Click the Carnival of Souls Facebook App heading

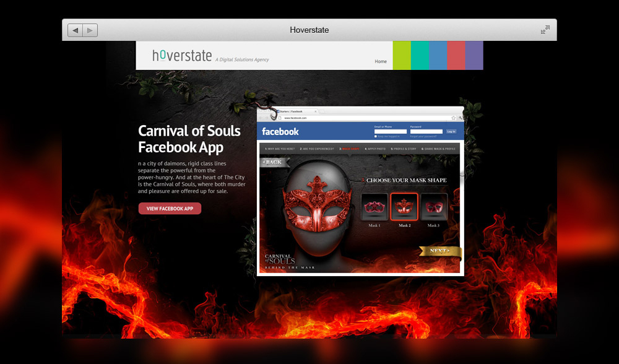(x=189, y=139)
